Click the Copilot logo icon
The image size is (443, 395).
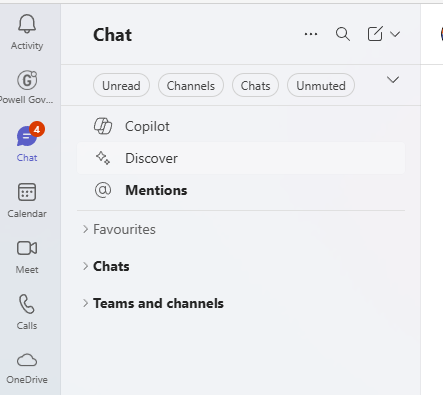click(103, 126)
